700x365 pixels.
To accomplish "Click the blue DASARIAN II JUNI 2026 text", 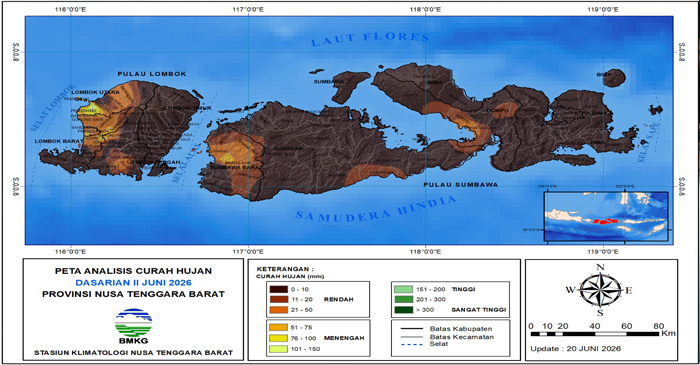I will pos(133,282).
